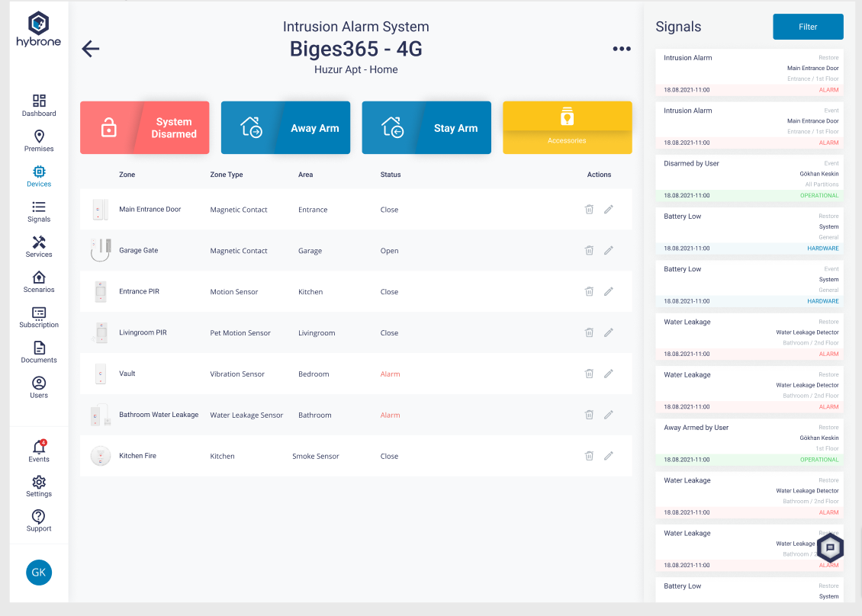Image resolution: width=862 pixels, height=616 pixels.
Task: Click Kitchen Fire smoke sensor thumbnail
Action: pos(101,456)
